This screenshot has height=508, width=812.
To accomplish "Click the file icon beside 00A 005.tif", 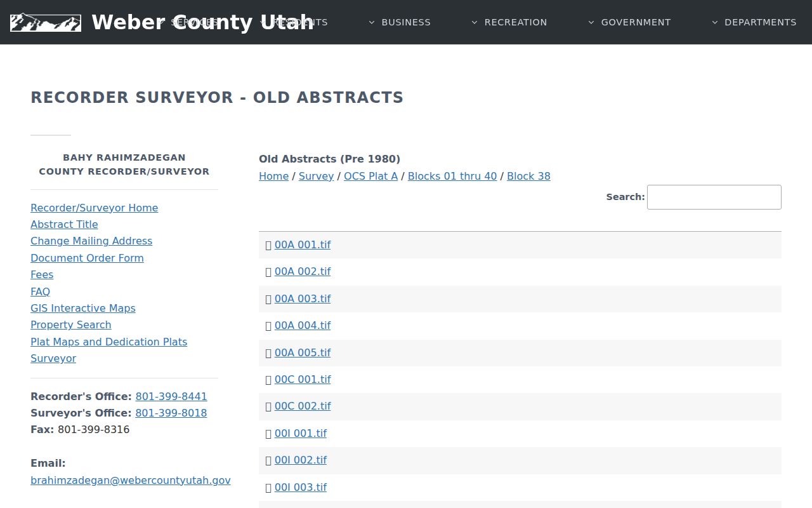I will [268, 353].
